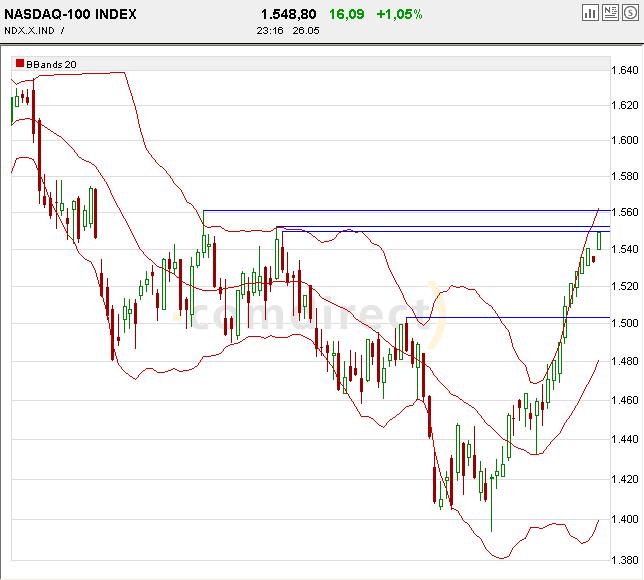Select the BBands 20 indicator label
The image size is (644, 580).
pyautogui.click(x=51, y=64)
